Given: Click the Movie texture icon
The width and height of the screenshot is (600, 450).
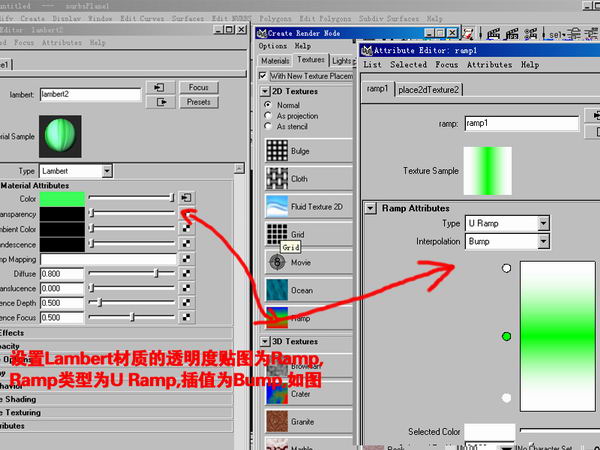Looking at the screenshot, I should tap(277, 262).
